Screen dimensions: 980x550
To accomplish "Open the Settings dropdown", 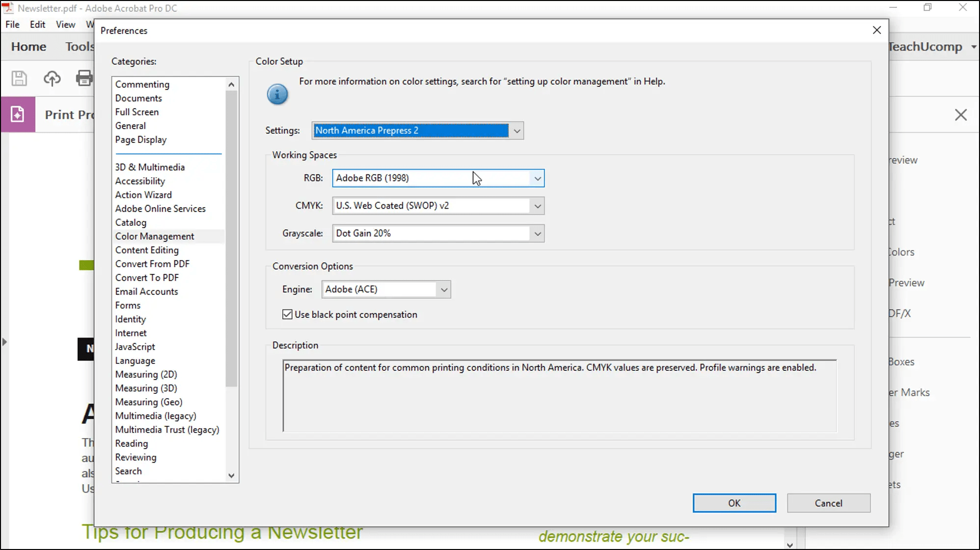I will [x=517, y=131].
